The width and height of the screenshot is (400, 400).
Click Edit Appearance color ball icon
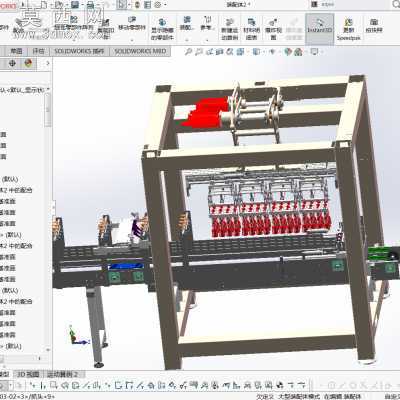point(288,52)
